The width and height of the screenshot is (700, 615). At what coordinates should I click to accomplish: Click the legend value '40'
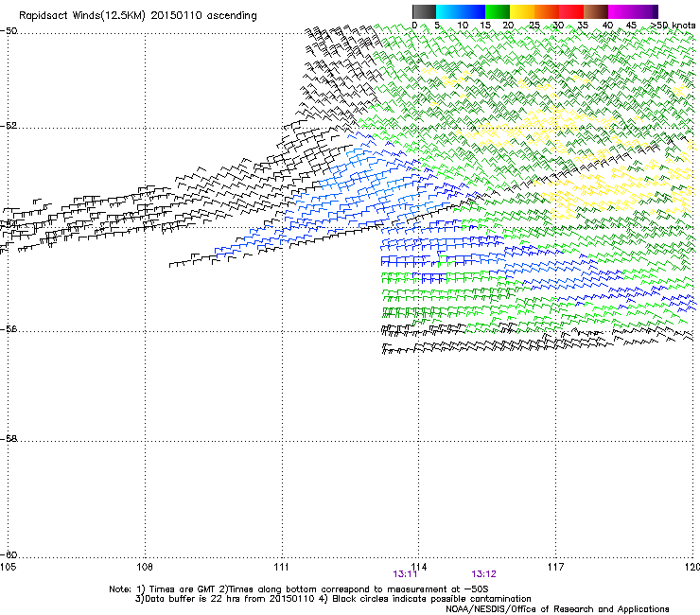[607, 26]
